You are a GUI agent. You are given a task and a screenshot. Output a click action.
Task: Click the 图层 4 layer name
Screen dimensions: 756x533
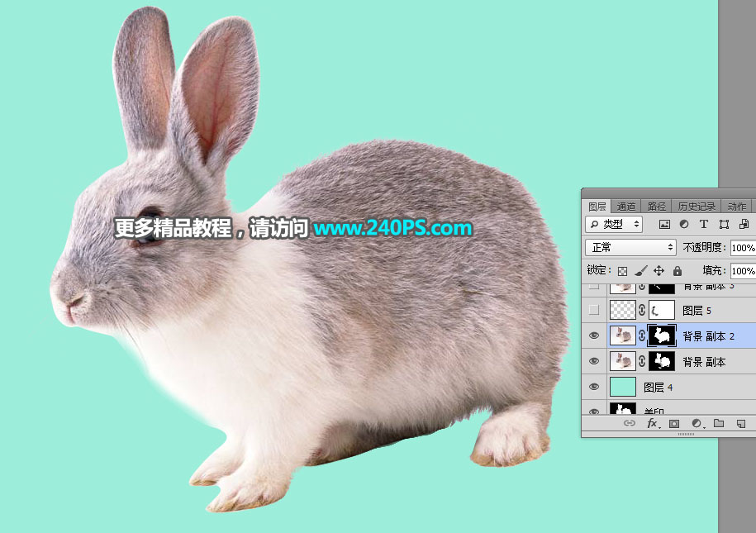coord(658,388)
